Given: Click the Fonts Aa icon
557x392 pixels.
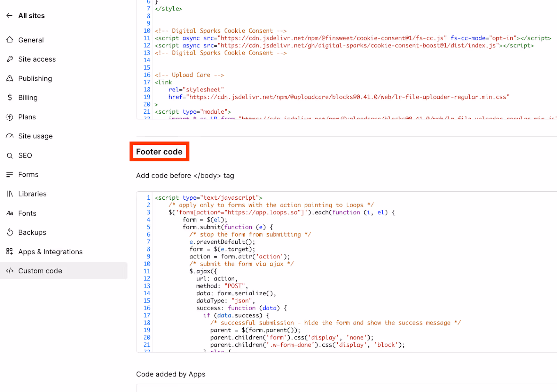Looking at the screenshot, I should point(10,213).
